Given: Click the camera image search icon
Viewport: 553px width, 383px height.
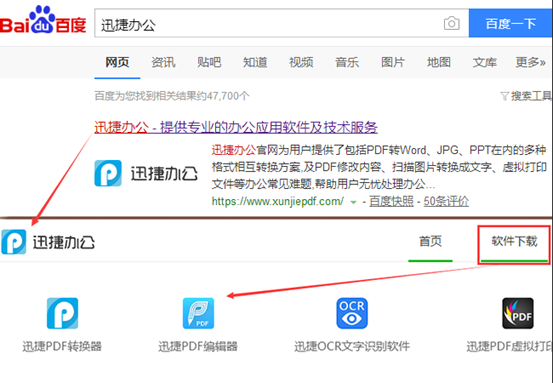Looking at the screenshot, I should tap(451, 24).
